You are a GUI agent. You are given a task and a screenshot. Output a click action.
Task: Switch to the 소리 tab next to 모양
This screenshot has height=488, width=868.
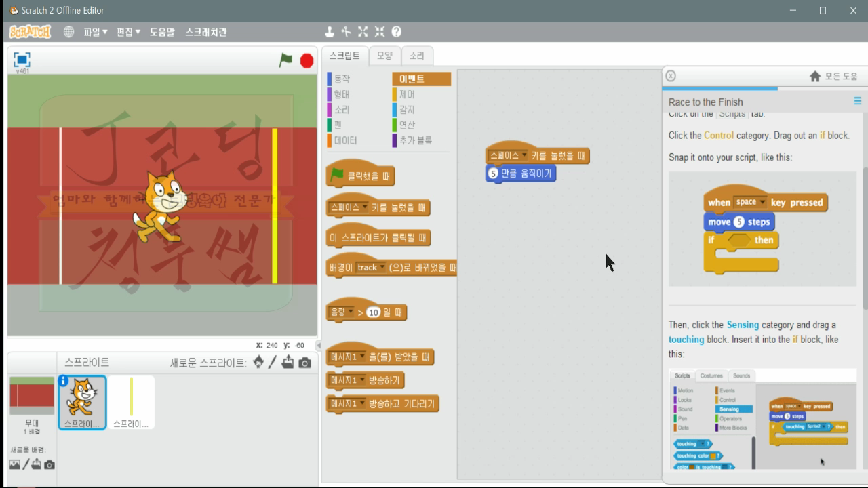[416, 56]
